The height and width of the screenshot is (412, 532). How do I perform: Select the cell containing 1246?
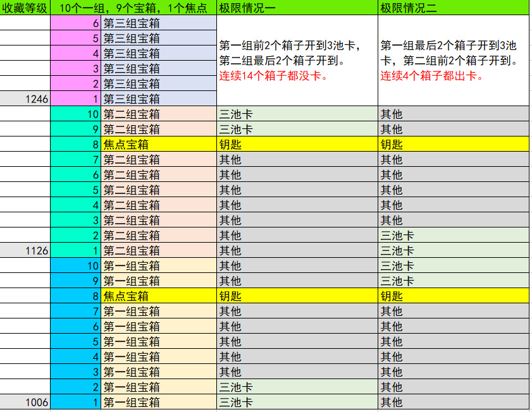25,99
